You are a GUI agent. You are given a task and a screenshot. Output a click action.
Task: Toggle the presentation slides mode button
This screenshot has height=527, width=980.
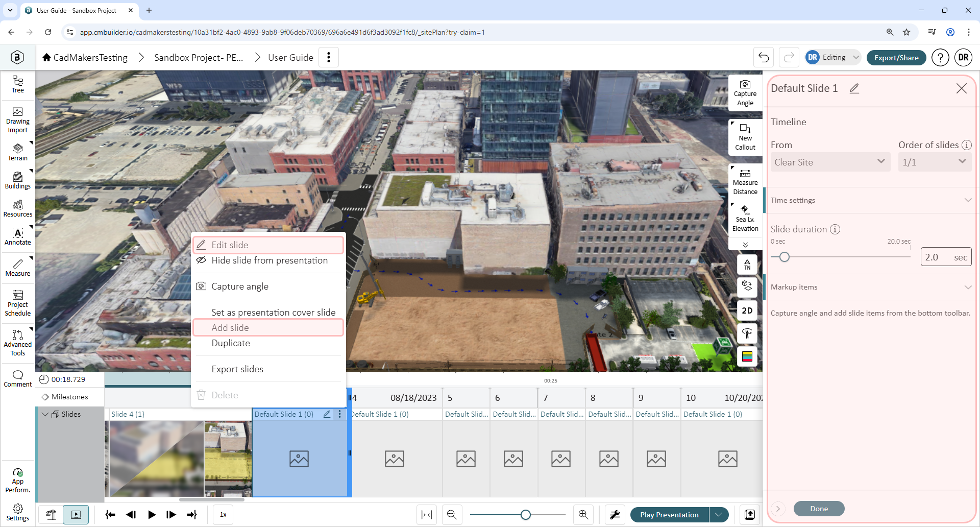pyautogui.click(x=76, y=515)
